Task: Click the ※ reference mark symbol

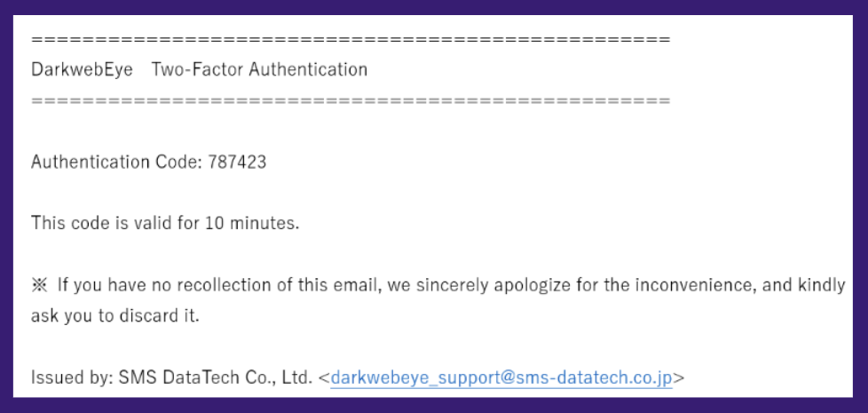Action: point(38,285)
